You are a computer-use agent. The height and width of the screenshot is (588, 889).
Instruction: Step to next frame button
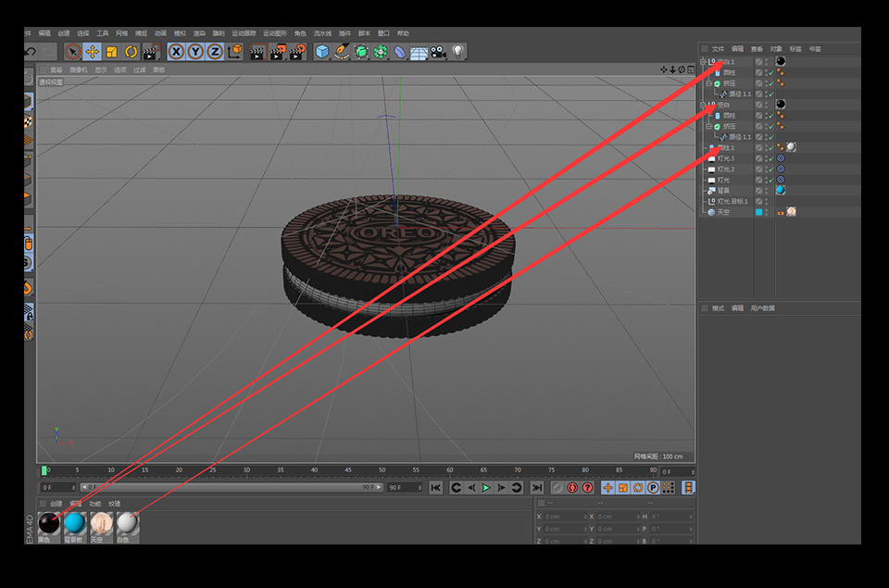coord(501,488)
